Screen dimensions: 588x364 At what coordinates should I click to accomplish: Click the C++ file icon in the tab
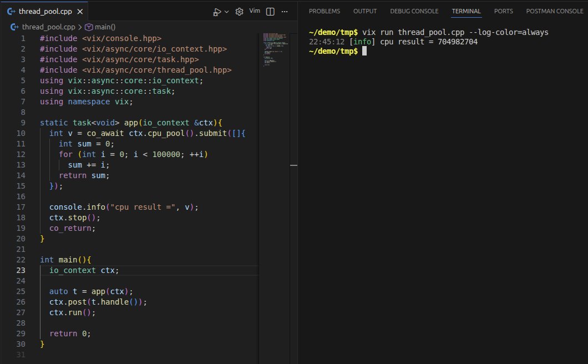coord(11,11)
